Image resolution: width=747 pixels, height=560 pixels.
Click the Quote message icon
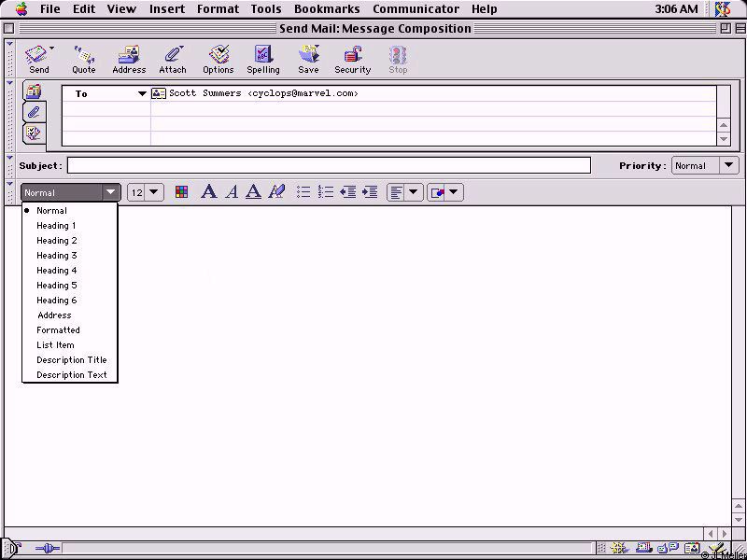84,59
